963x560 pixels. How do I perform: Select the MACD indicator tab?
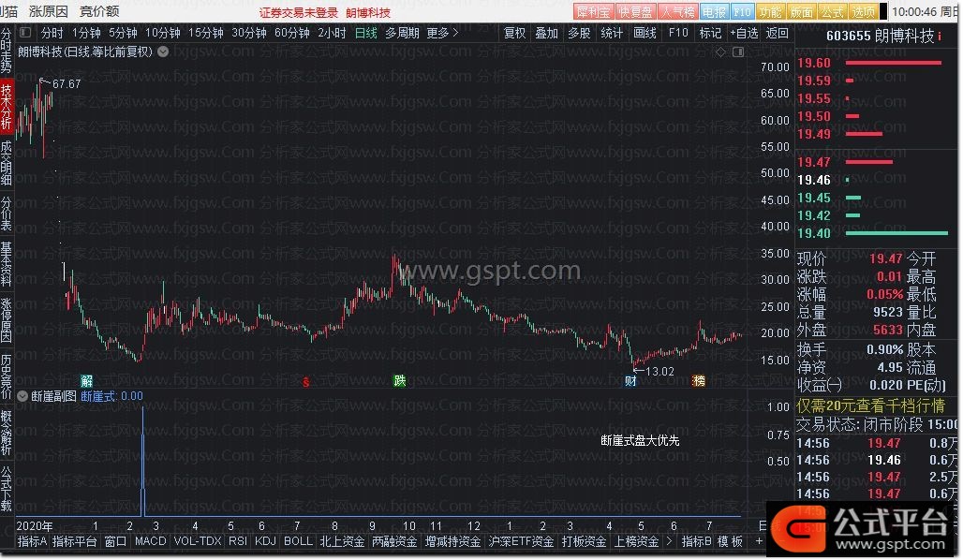click(x=151, y=541)
